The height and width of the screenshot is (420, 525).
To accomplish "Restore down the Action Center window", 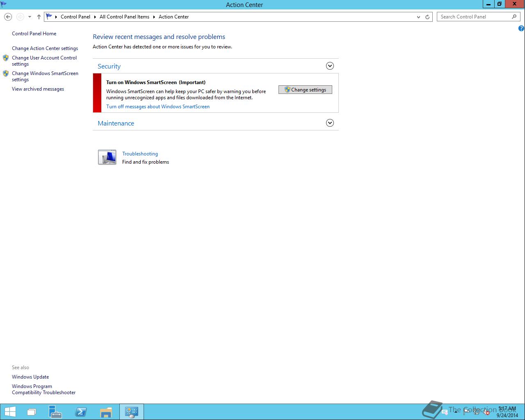I will tap(499, 4).
